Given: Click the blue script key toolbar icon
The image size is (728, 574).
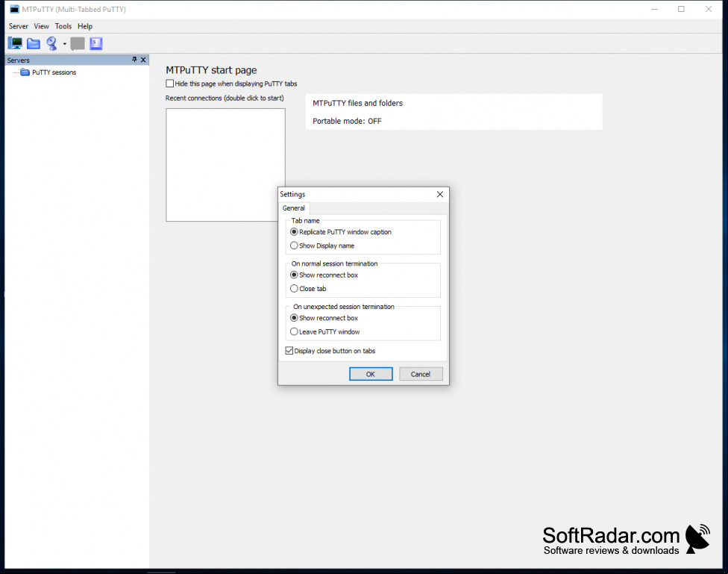Looking at the screenshot, I should (x=96, y=44).
